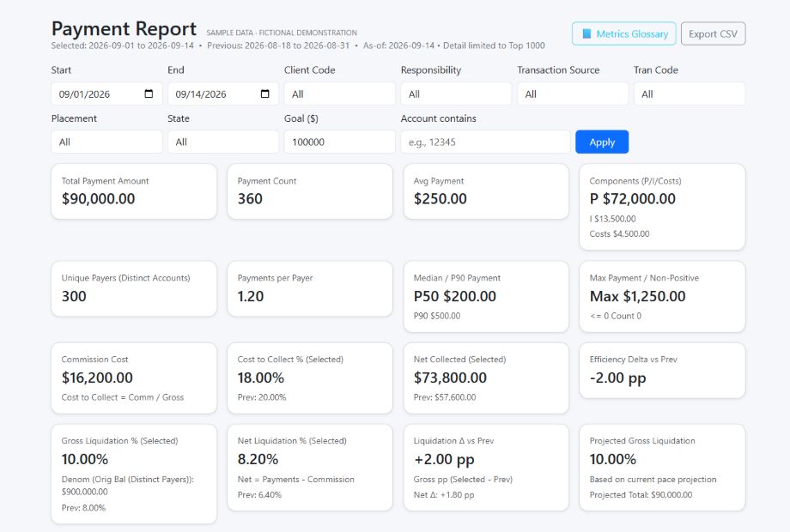Open the State filter dropdown
This screenshot has height=532, width=790.
tap(222, 142)
